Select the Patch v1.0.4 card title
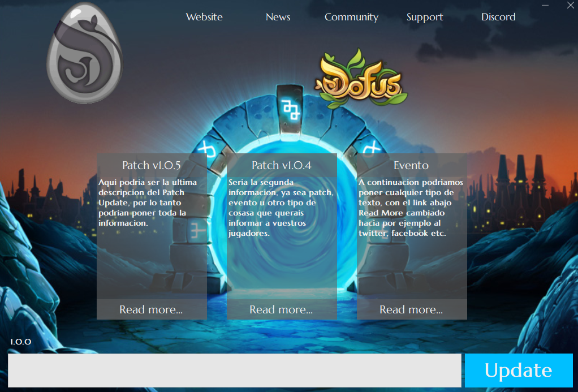The width and height of the screenshot is (578, 392). pyautogui.click(x=282, y=165)
